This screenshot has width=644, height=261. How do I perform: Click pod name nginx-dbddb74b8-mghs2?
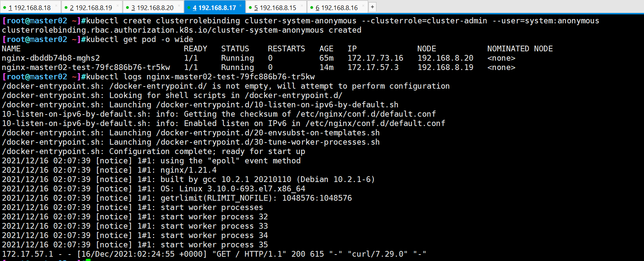[51, 58]
